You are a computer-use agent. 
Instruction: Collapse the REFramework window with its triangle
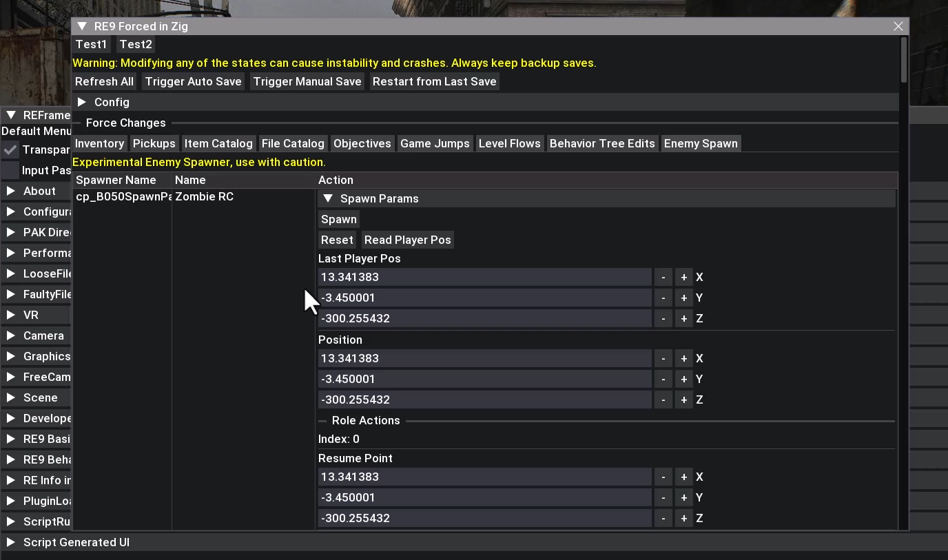pos(11,115)
